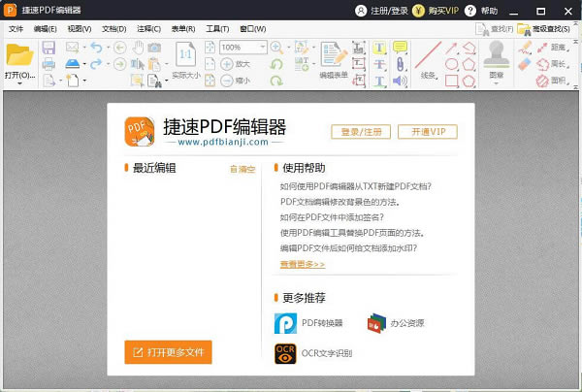Image resolution: width=582 pixels, height=392 pixels.
Task: Click the Zoom In (放大) button
Action: (236, 64)
